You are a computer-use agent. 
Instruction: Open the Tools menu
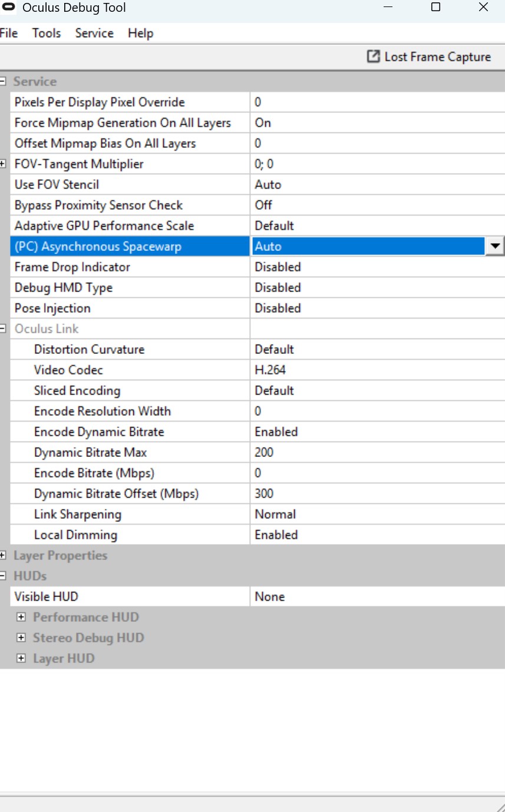[x=47, y=33]
